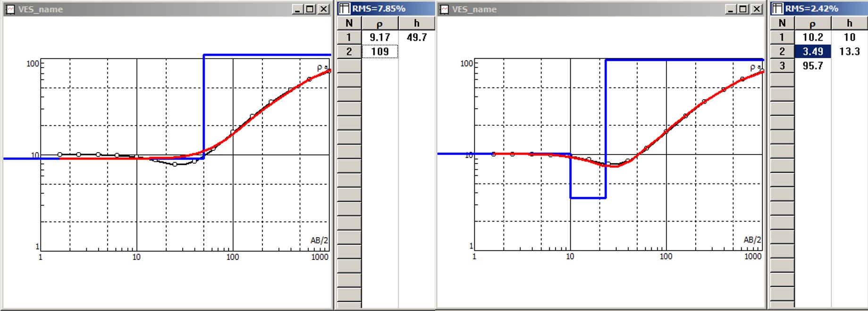Screen dimensions: 868x311
Task: Select the h column header in RMS=7.85% table
Action: [x=417, y=23]
